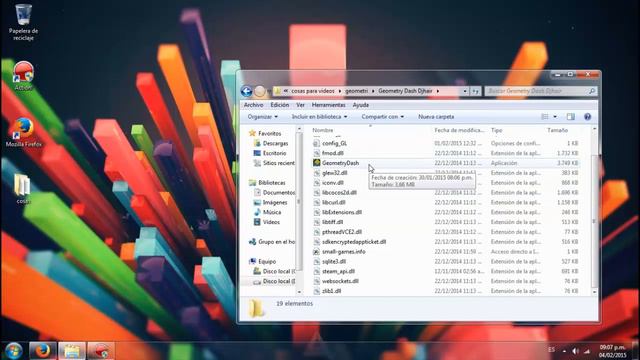Select Escritorio in the navigation pane

pyautogui.click(x=274, y=153)
